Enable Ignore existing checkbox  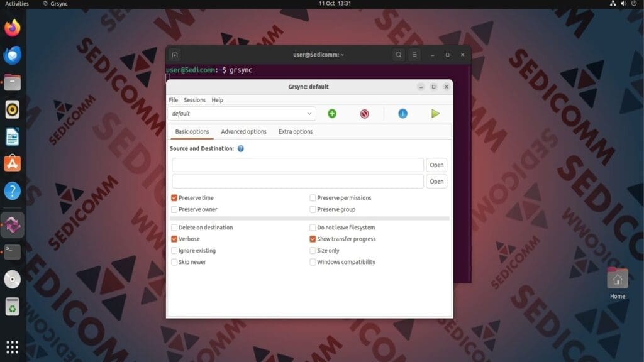(x=174, y=250)
